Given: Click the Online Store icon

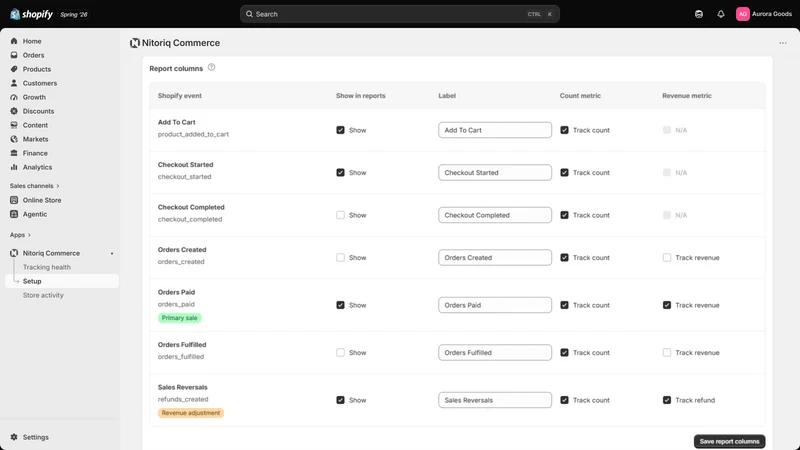Looking at the screenshot, I should pyautogui.click(x=14, y=200).
